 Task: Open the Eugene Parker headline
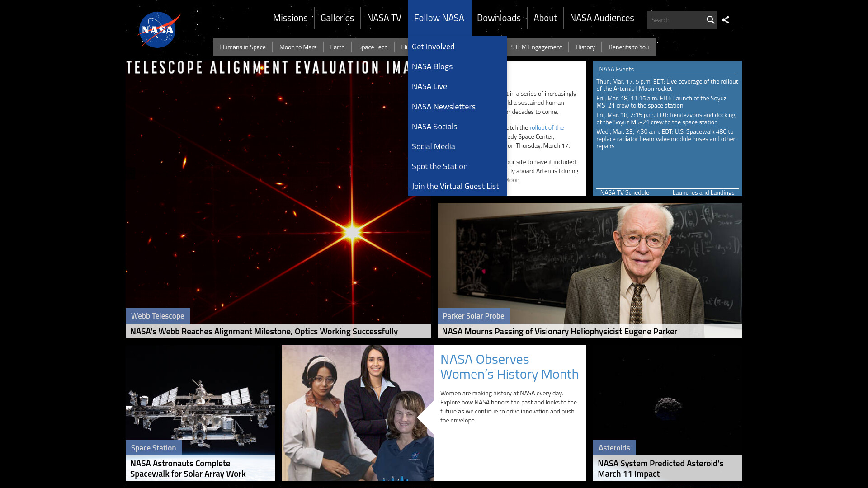pos(559,331)
